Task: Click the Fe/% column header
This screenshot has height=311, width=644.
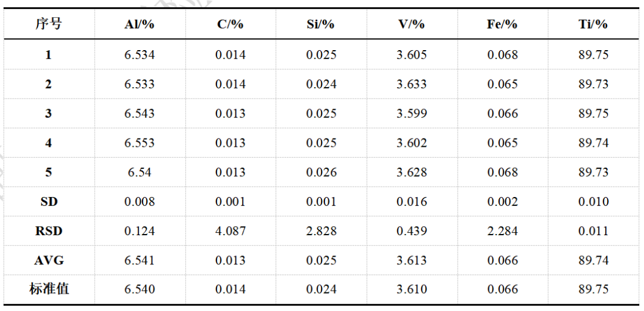Action: coord(502,24)
